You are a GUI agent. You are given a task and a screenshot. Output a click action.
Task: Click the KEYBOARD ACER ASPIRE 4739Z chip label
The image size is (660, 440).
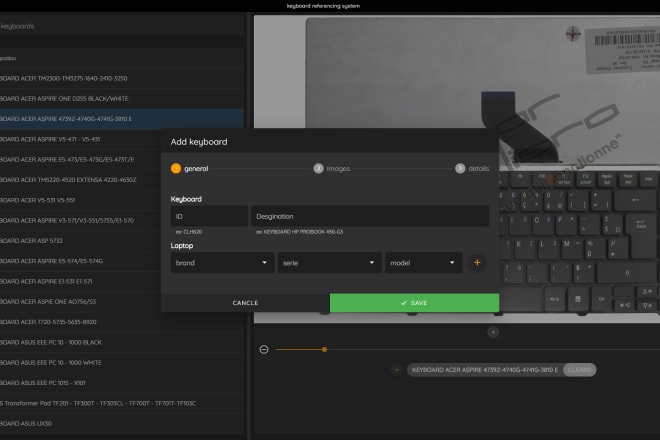(485, 370)
